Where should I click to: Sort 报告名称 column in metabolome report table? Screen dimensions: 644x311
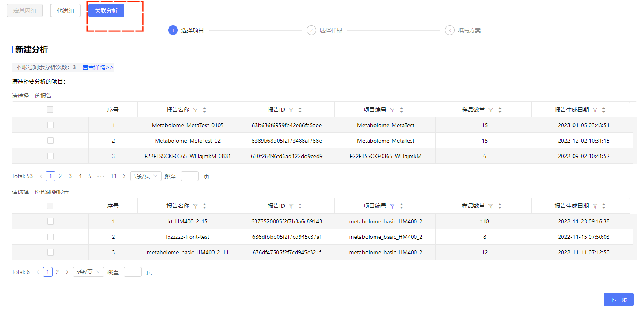click(204, 206)
